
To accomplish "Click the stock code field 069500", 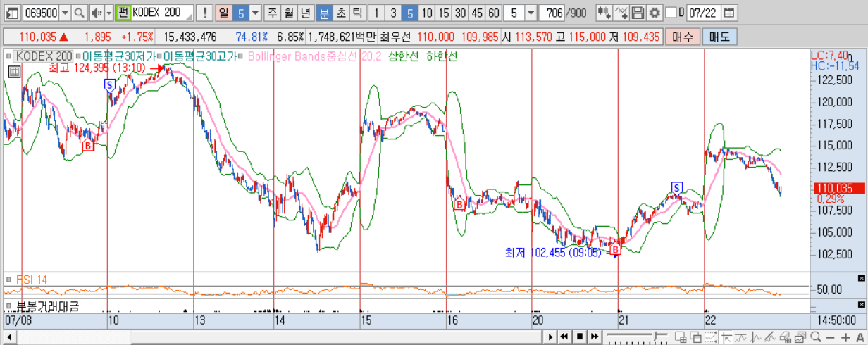I will coord(41,13).
